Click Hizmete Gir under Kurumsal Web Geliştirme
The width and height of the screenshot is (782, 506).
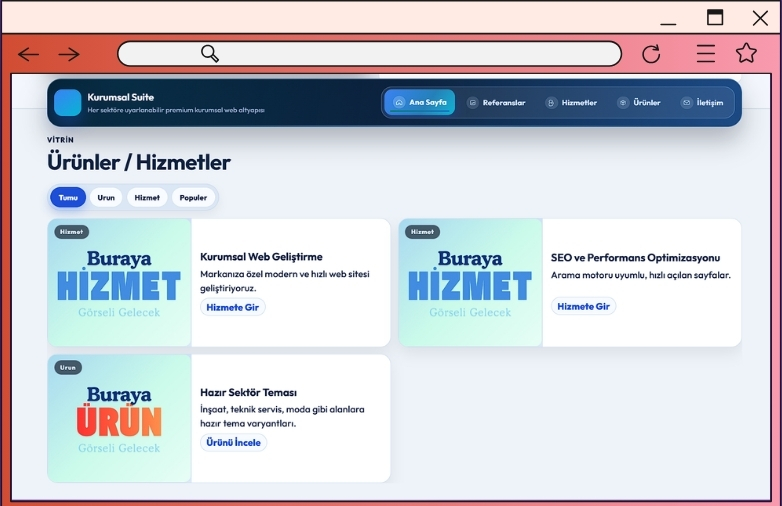[232, 307]
